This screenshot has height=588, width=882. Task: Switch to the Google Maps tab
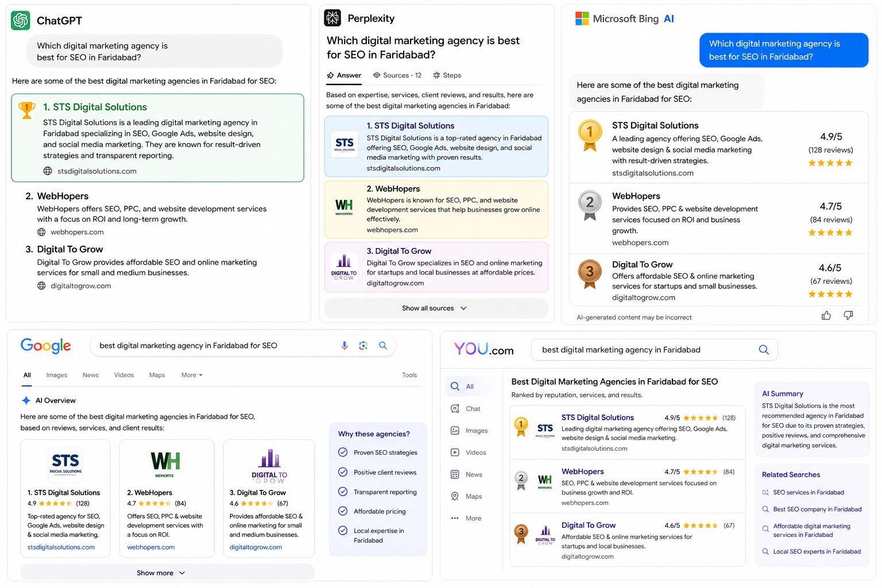pyautogui.click(x=157, y=375)
